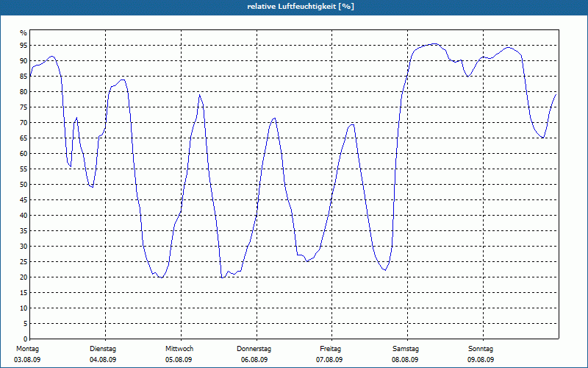
Task: Select the Freitag day label
Action: 330,349
